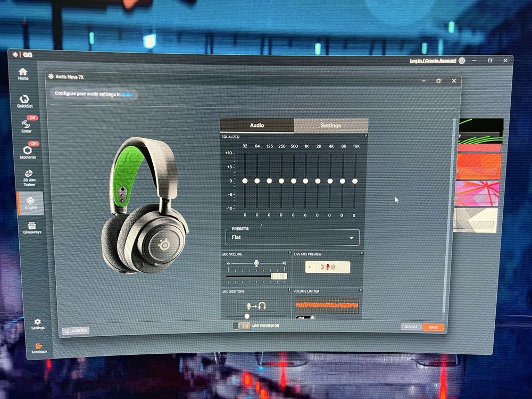Click the Mic Volume loud speaker icon
532x399 pixels.
pos(284,263)
